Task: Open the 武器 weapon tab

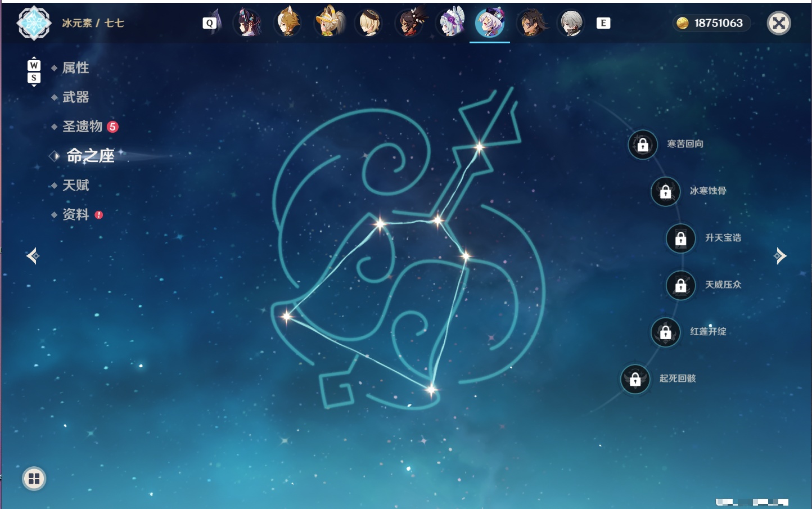Action: click(75, 97)
